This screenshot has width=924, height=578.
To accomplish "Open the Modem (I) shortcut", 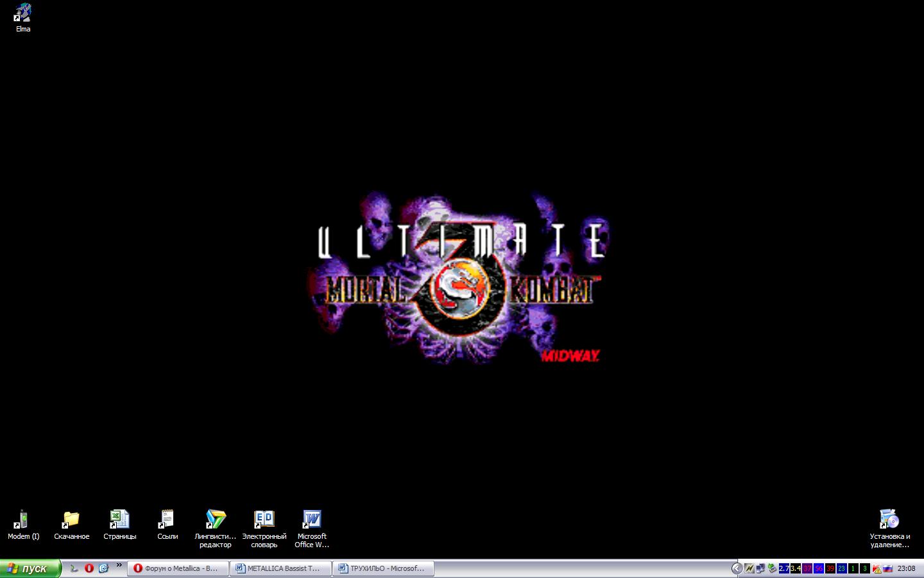I will pyautogui.click(x=23, y=519).
